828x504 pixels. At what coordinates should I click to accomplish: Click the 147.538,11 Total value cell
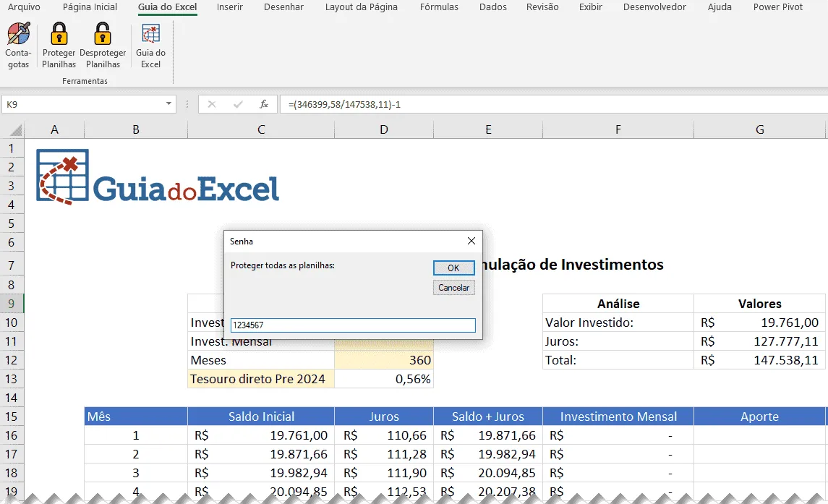tap(760, 360)
